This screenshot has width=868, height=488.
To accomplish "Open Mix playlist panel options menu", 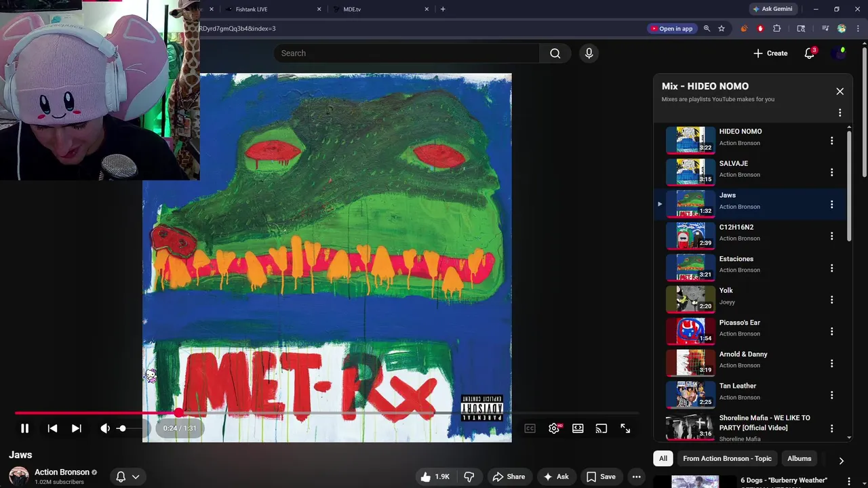I will coord(840,113).
